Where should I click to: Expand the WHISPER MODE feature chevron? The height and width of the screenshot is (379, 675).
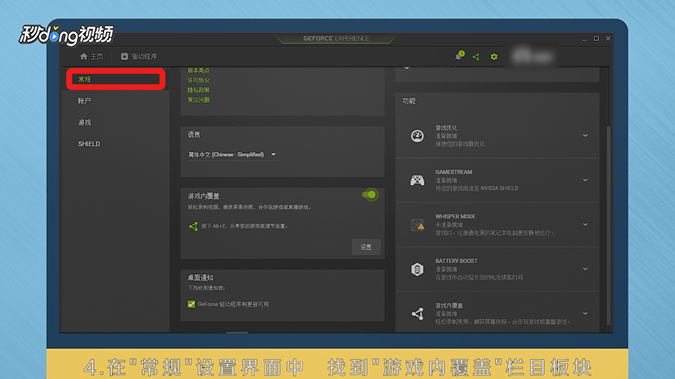585,224
